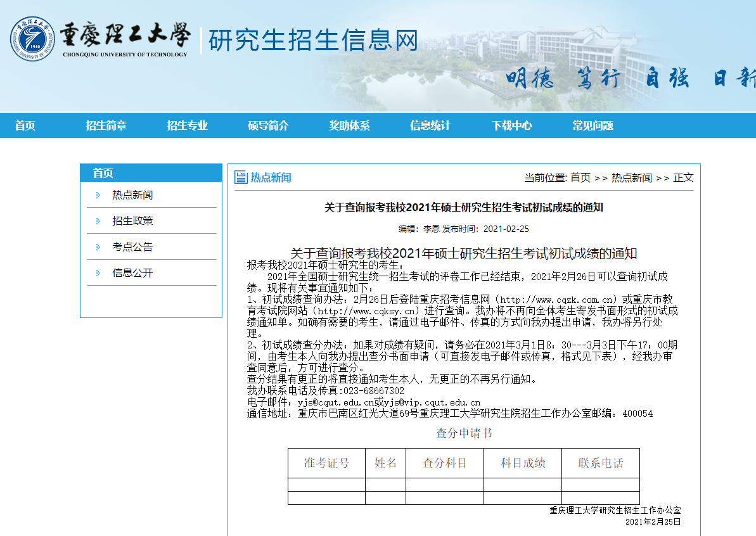Click the 重庆理工大学研究生招生工作办公室 signature
756x536 pixels.
tap(615, 511)
